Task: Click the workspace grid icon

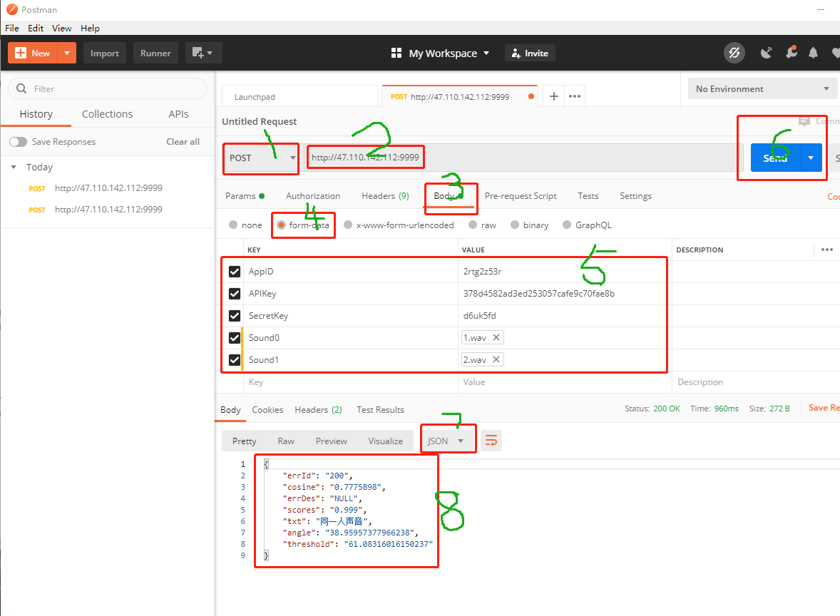Action: (396, 53)
